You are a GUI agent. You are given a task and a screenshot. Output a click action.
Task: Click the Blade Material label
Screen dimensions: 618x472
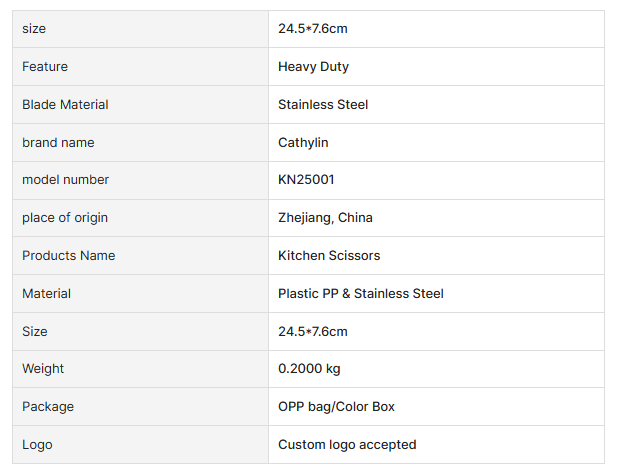pyautogui.click(x=65, y=105)
